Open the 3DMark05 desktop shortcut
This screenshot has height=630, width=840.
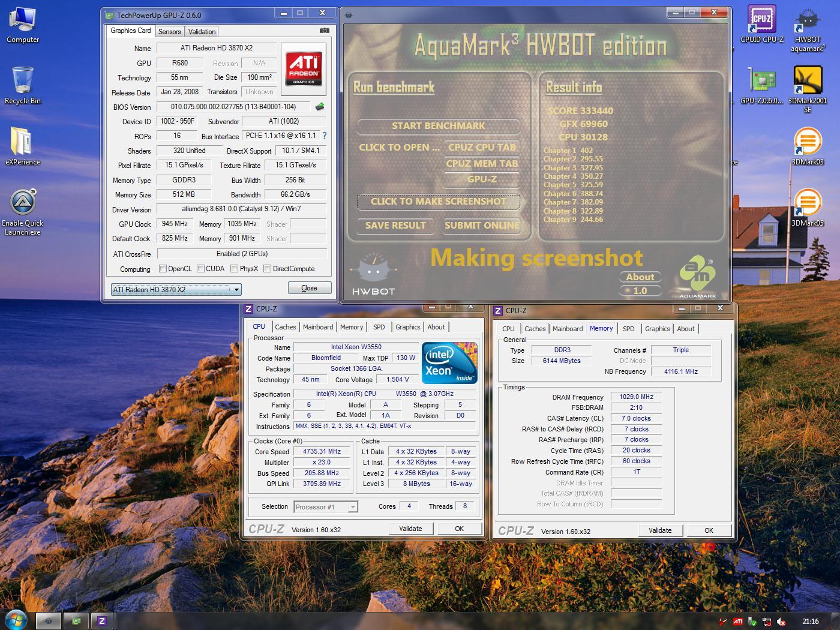click(807, 208)
